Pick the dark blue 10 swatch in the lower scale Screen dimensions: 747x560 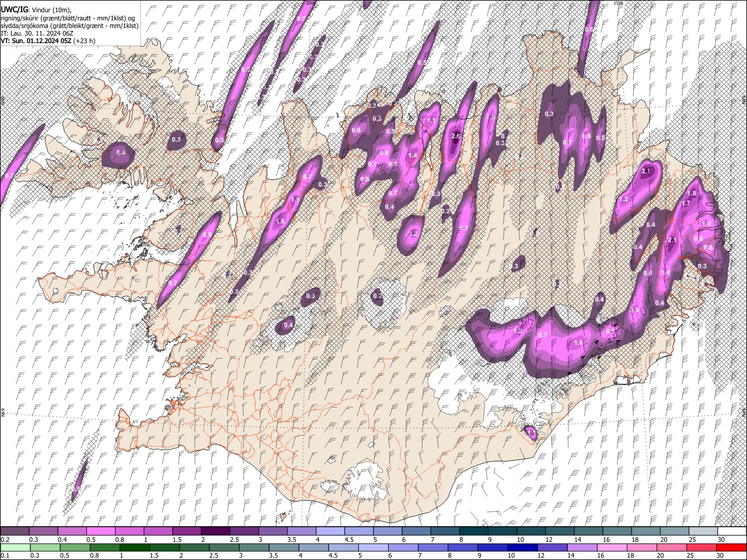pos(522,547)
